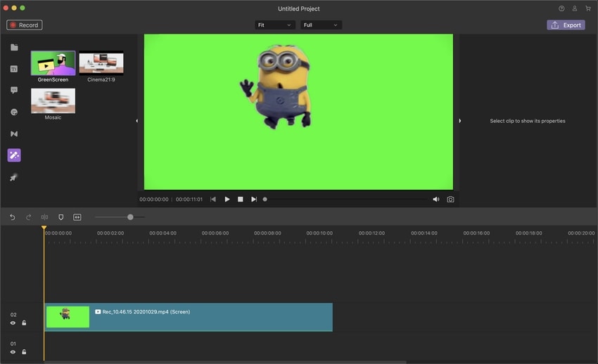Click the total duration 00:00:11:01 text
The height and width of the screenshot is (364, 598).
pyautogui.click(x=189, y=199)
